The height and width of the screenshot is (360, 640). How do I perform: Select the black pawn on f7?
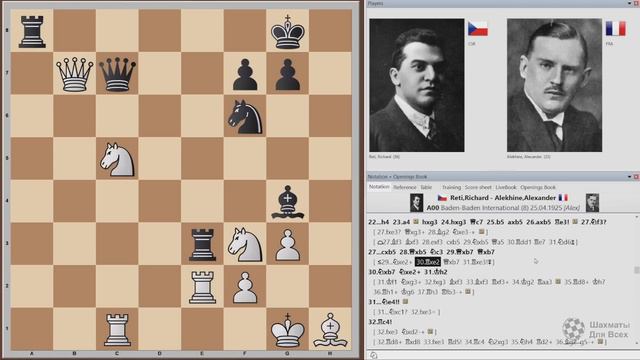coord(245,74)
